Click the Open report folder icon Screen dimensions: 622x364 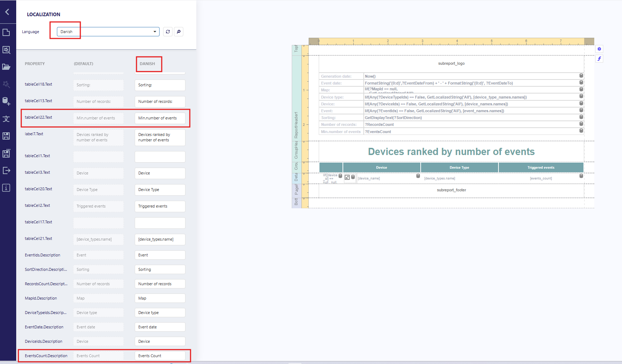[x=6, y=67]
